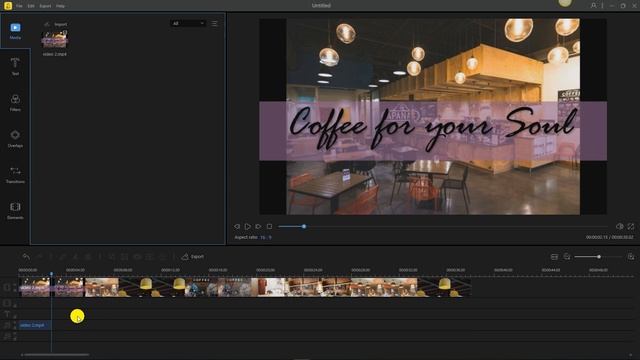
Task: Click the blue playhead marker on ruler
Action: 51,273
